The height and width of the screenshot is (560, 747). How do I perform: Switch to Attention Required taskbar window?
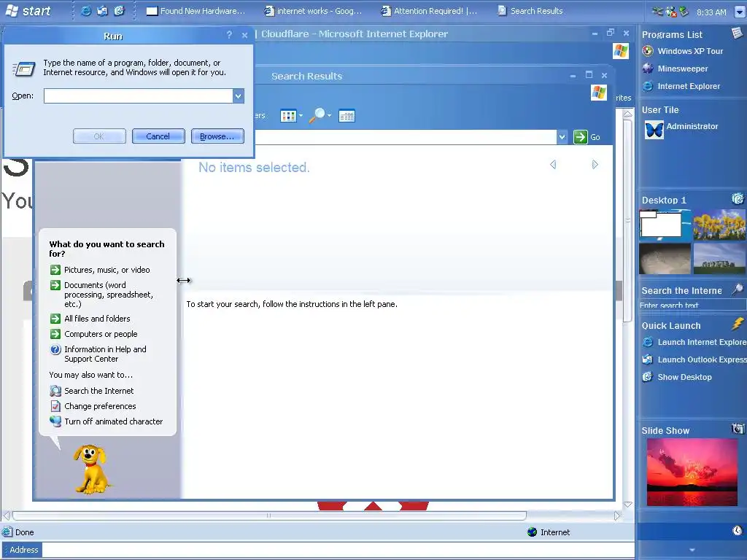pos(430,10)
